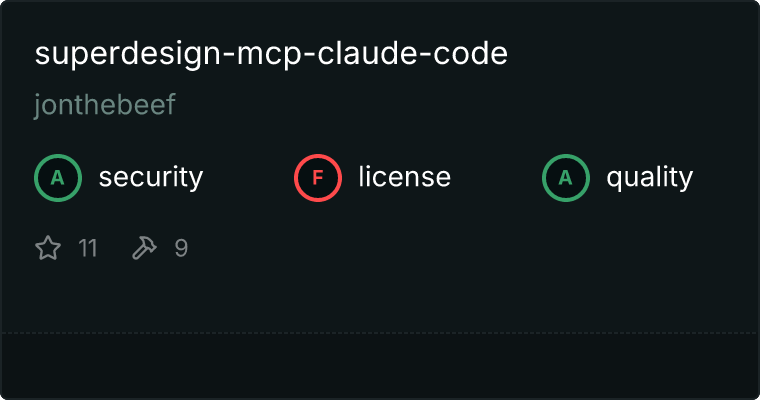The image size is (760, 400).
Task: Select the quality rating label
Action: pyautogui.click(x=649, y=177)
